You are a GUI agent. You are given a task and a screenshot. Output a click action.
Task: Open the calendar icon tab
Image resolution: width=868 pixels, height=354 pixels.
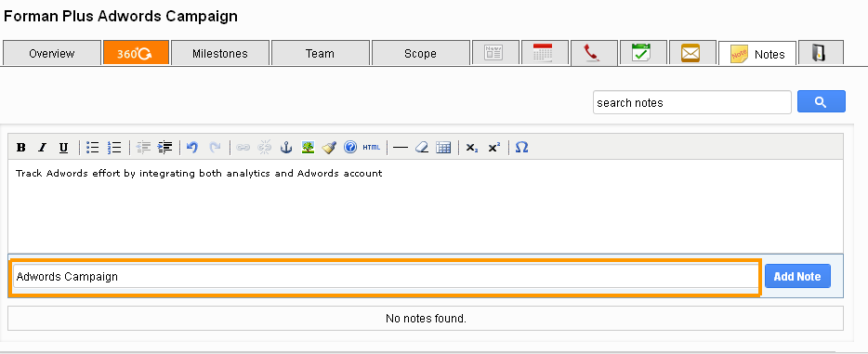coord(545,53)
